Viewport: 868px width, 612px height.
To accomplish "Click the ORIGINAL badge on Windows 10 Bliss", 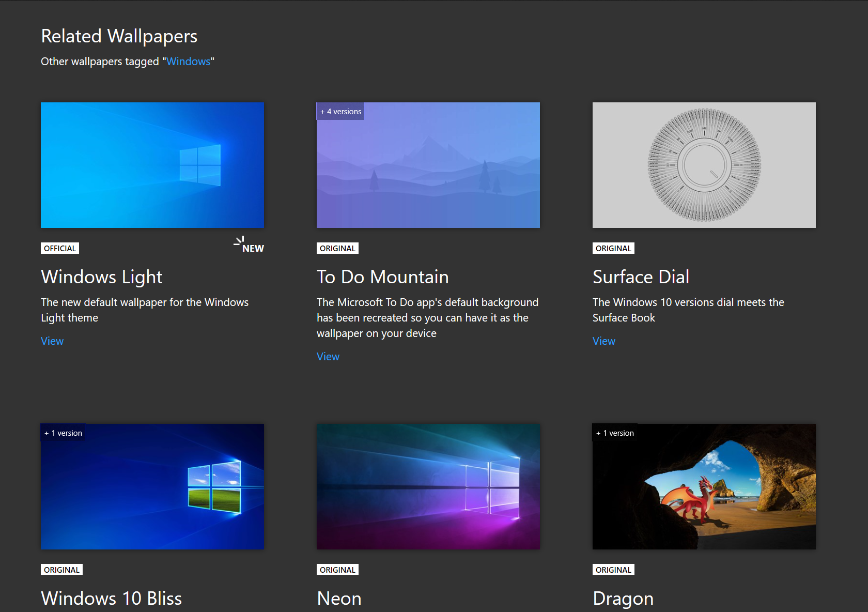I will (x=61, y=570).
